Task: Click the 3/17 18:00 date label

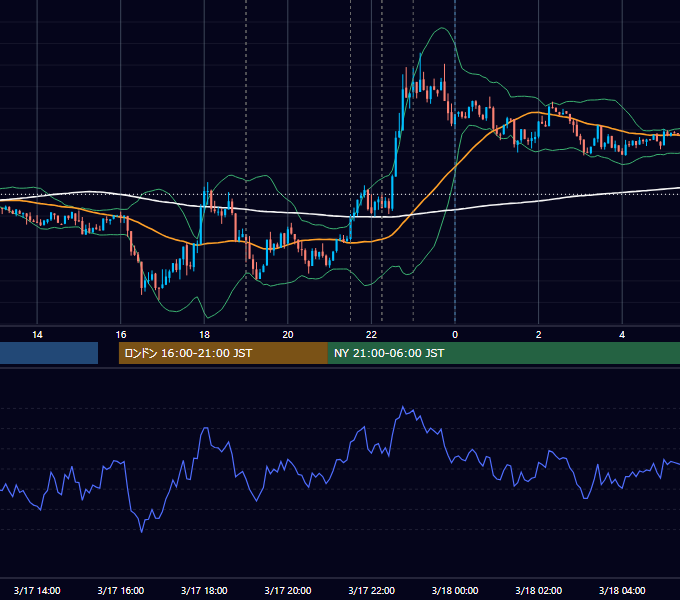Action: click(x=204, y=590)
